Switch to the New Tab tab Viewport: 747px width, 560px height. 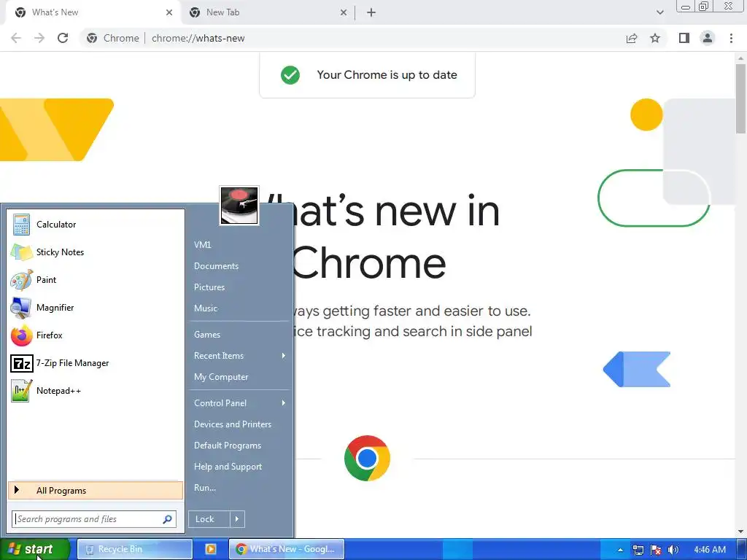coord(267,12)
